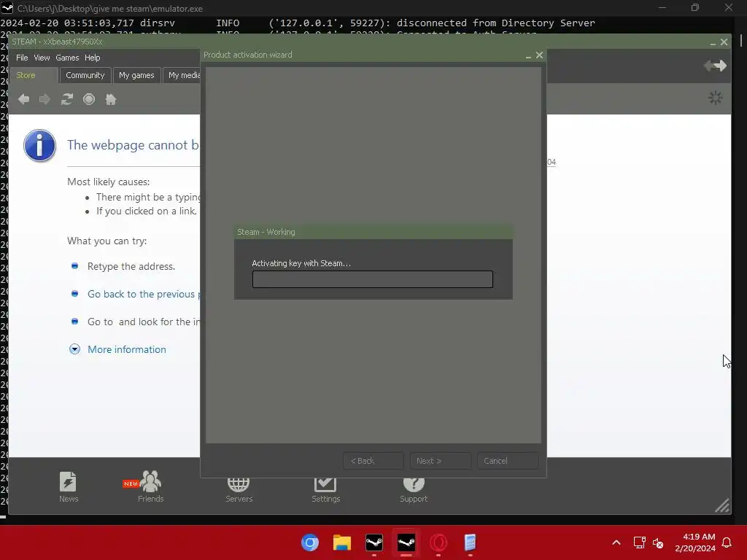
Task: Click the console window scrollbar
Action: tap(741, 41)
